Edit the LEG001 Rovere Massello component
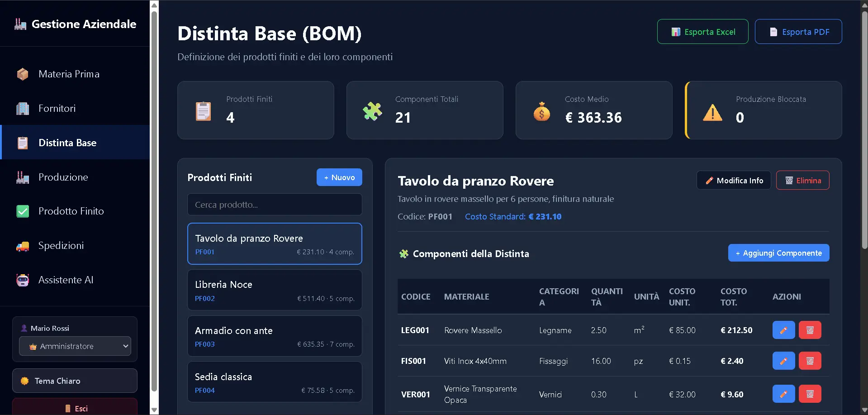The height and width of the screenshot is (415, 868). tap(783, 330)
